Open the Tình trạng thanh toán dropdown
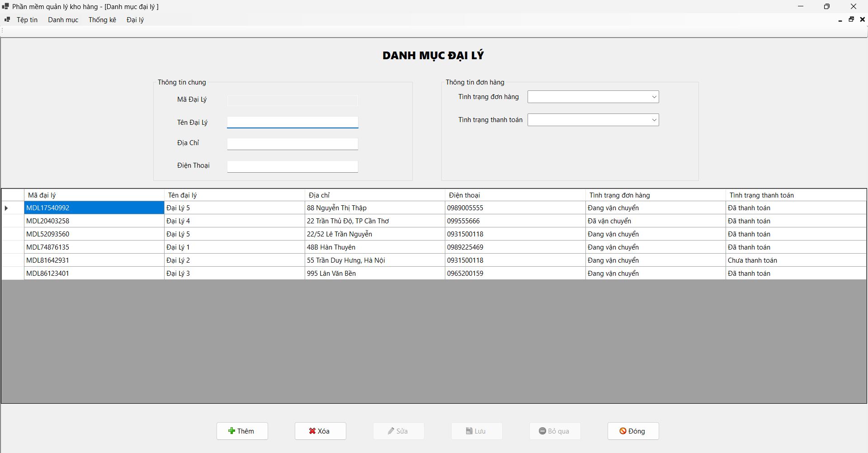The height and width of the screenshot is (453, 868). [654, 119]
